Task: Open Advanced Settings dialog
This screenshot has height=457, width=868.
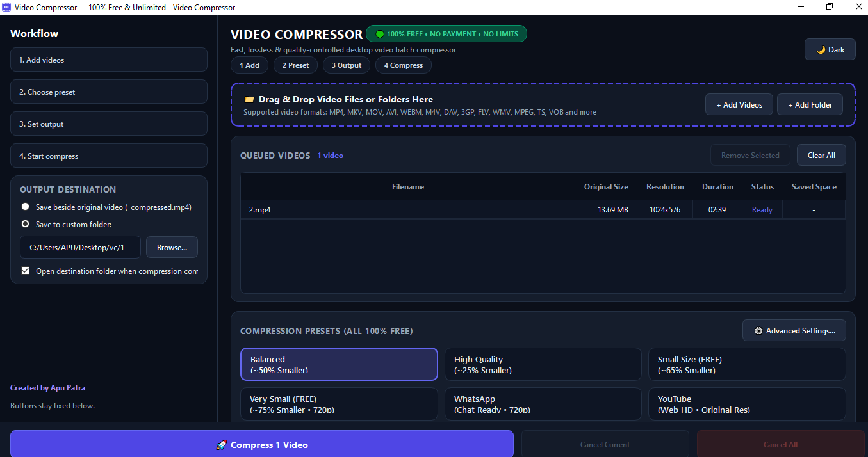Action: click(x=794, y=330)
